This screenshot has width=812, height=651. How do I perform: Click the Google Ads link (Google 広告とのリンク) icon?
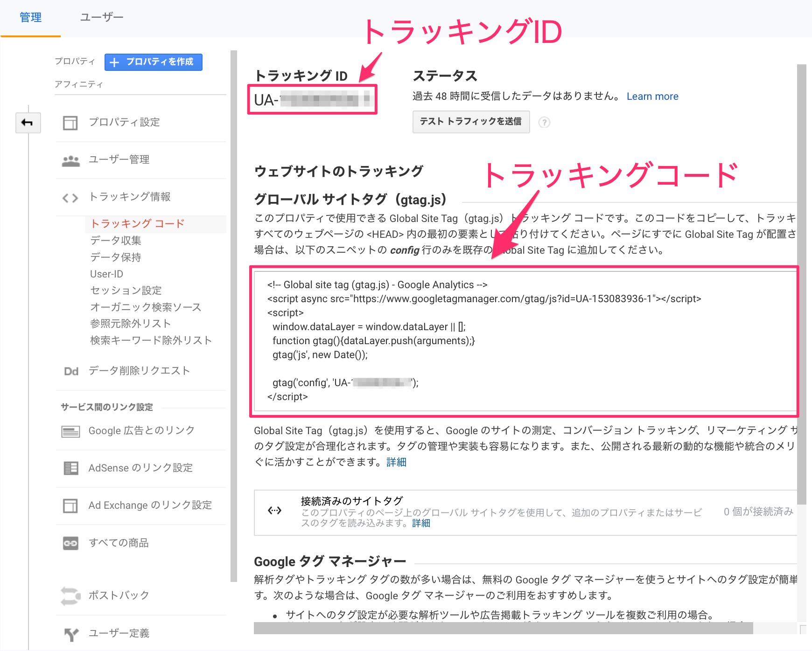coord(70,431)
